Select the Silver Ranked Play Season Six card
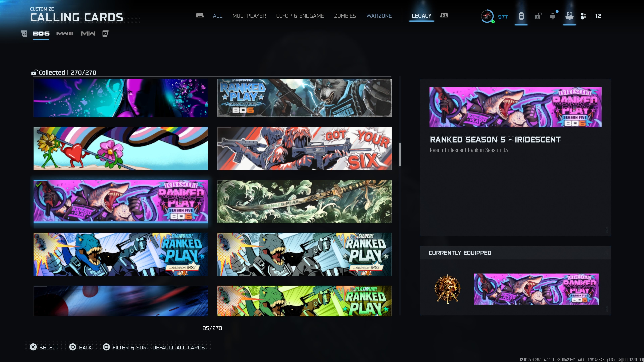The width and height of the screenshot is (644, 362). point(305,254)
